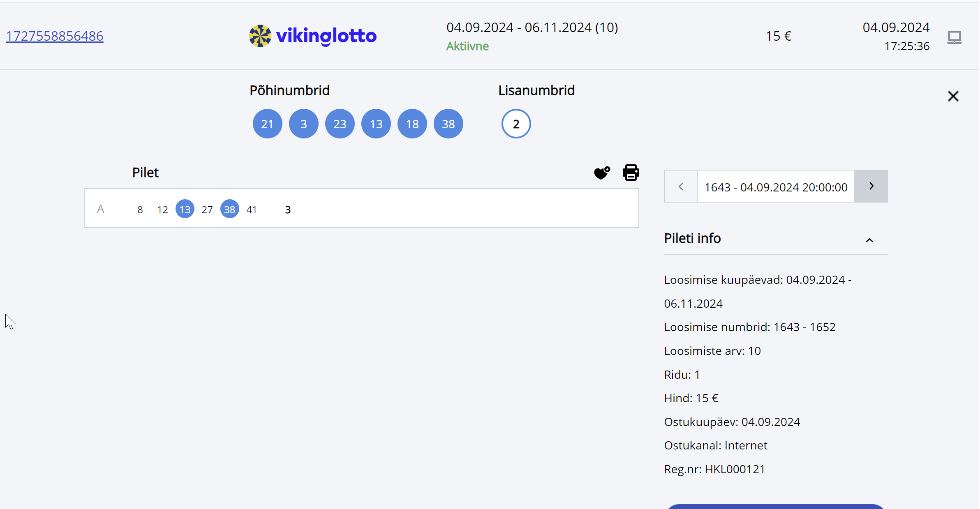Click the printer icon to print ticket
Viewport: 980px width, 509px height.
631,173
